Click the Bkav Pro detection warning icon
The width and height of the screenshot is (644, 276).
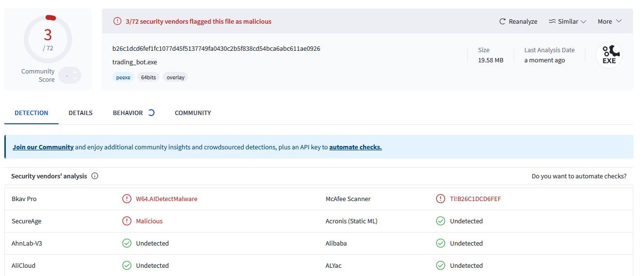click(127, 199)
